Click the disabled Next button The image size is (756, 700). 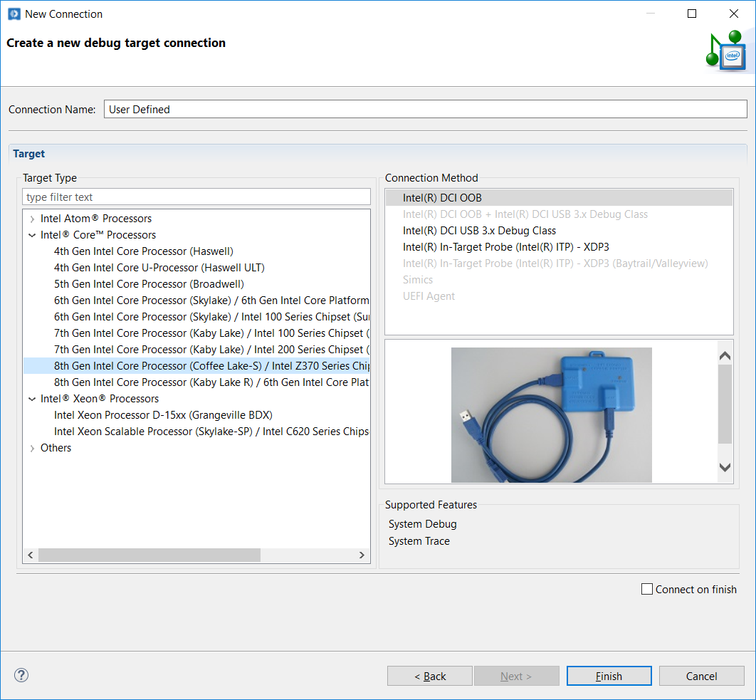[x=516, y=676]
